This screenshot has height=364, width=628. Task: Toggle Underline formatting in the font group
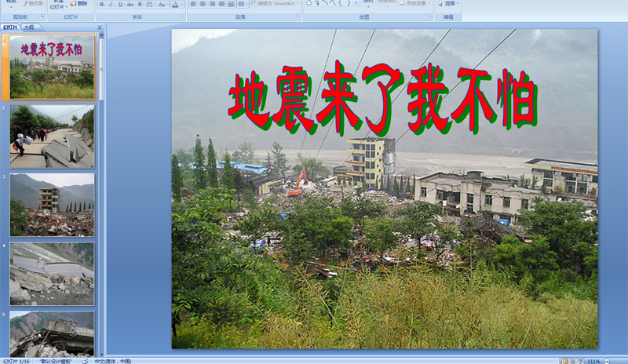point(120,5)
